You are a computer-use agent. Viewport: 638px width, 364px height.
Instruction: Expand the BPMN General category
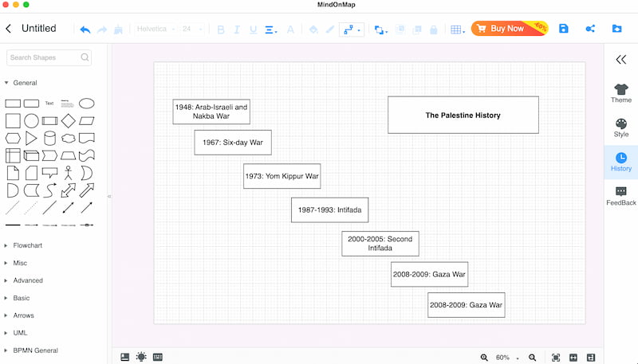[x=31, y=350]
